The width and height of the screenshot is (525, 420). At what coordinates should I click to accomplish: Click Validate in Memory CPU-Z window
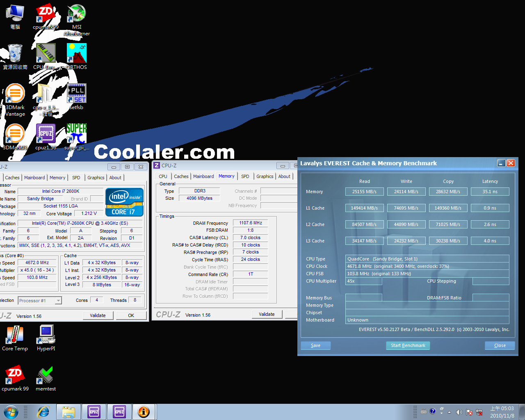click(x=267, y=314)
